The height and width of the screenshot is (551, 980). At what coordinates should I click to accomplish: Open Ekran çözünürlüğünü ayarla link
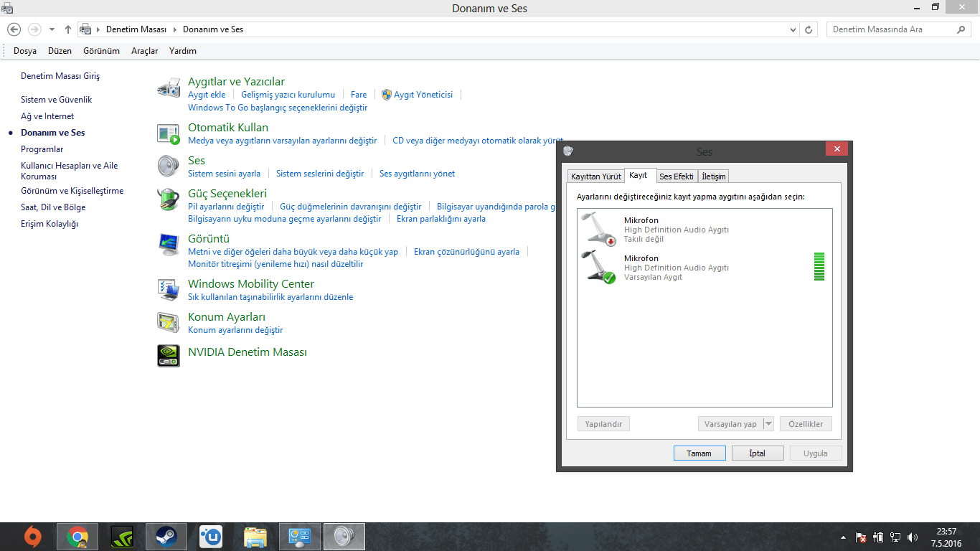tap(466, 252)
